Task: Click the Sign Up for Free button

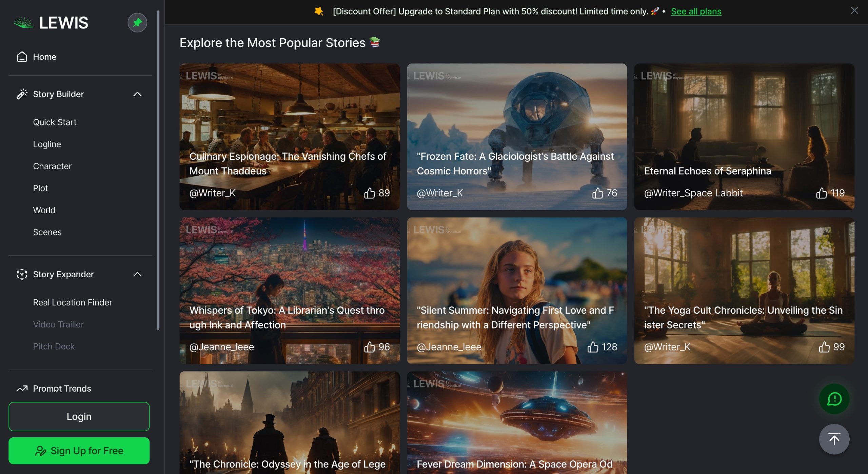Action: pos(79,451)
